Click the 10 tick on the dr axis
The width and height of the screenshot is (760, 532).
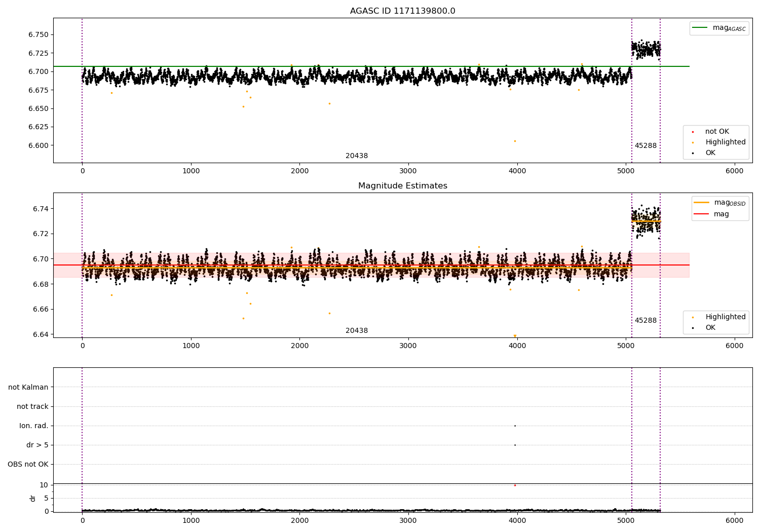44,485
